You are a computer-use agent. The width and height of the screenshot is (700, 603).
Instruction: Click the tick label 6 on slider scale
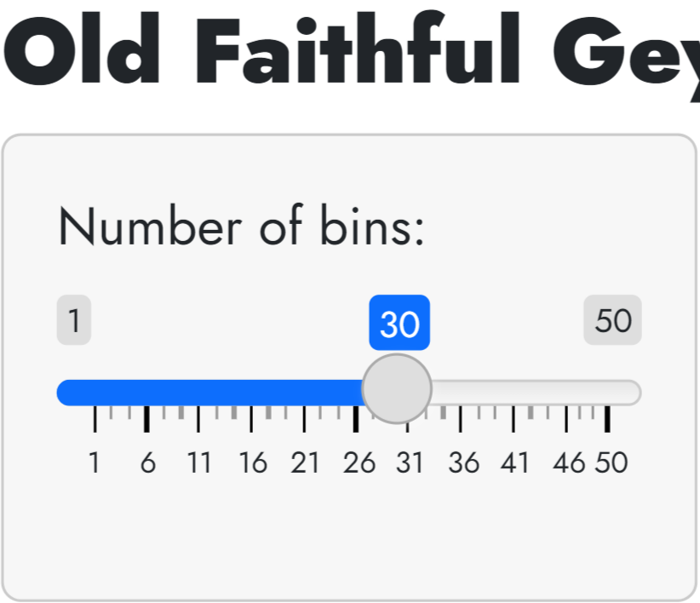pyautogui.click(x=147, y=463)
